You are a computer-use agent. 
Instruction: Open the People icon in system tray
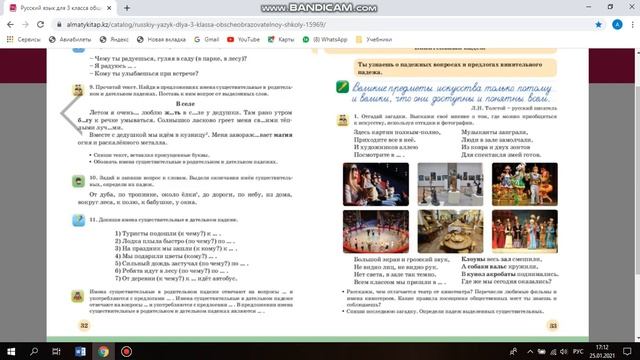513,351
